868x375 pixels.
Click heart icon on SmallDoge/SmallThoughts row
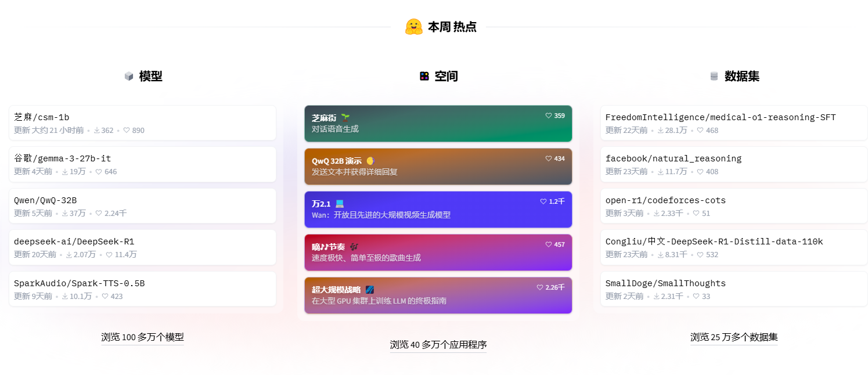pos(696,297)
